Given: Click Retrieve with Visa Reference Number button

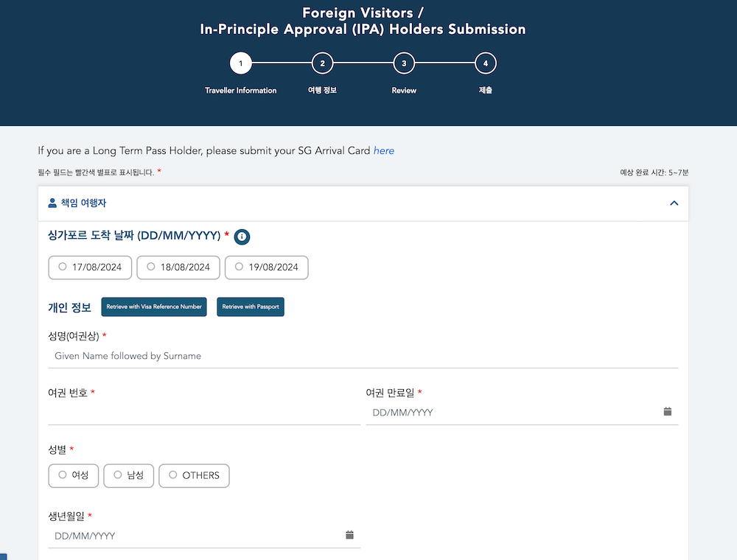Looking at the screenshot, I should [154, 307].
